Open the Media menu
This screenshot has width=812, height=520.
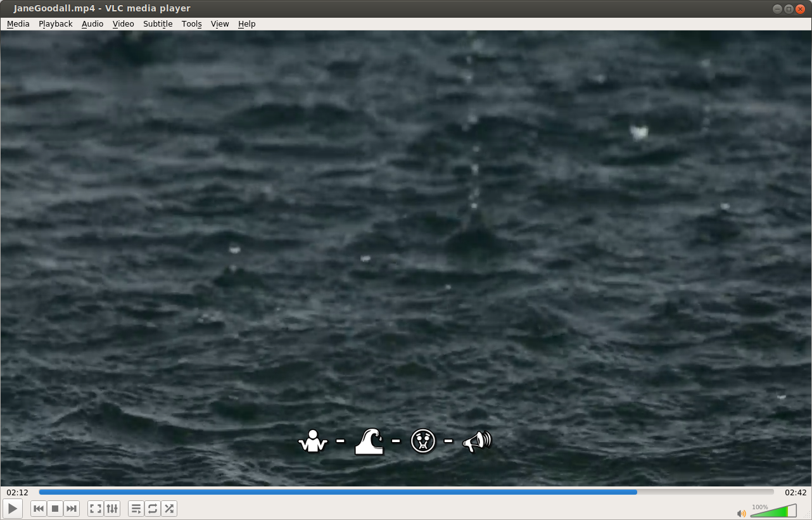(x=18, y=24)
